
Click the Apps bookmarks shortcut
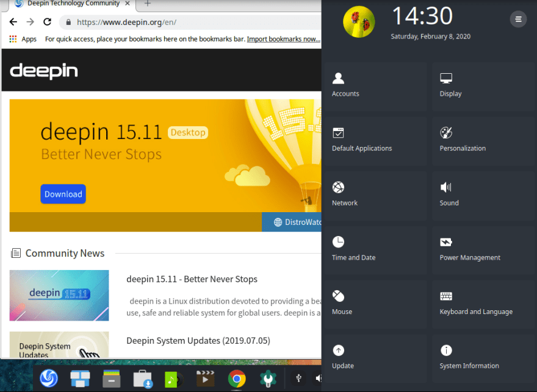point(23,39)
